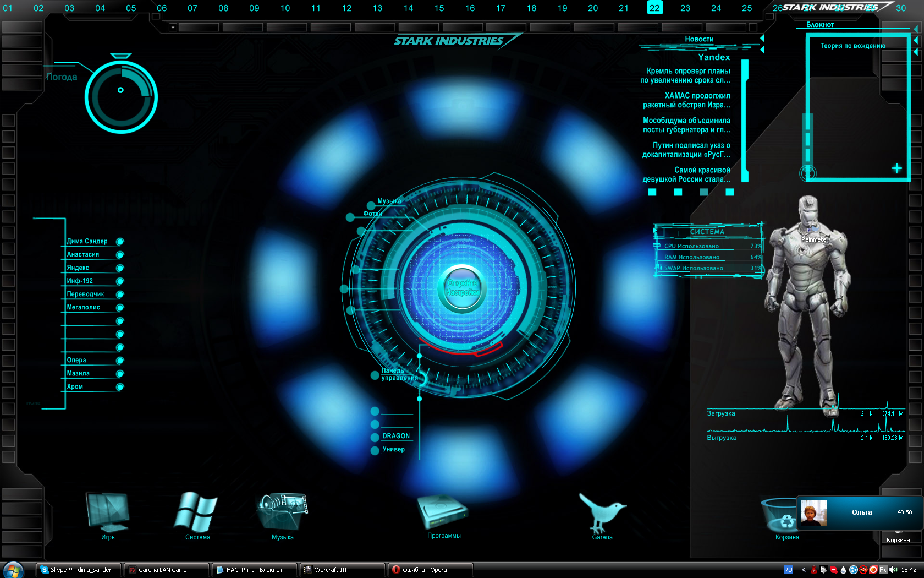Open the small dropdown arrow below day 06

(173, 27)
